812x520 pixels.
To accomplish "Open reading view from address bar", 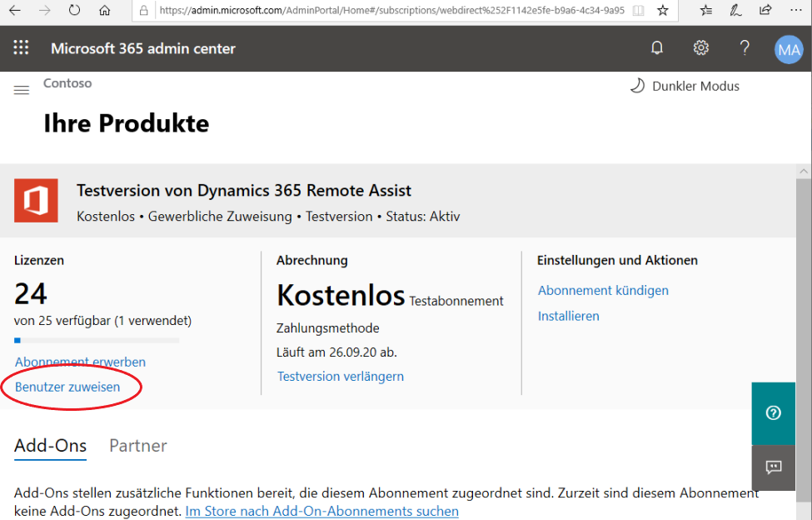I will click(x=639, y=10).
